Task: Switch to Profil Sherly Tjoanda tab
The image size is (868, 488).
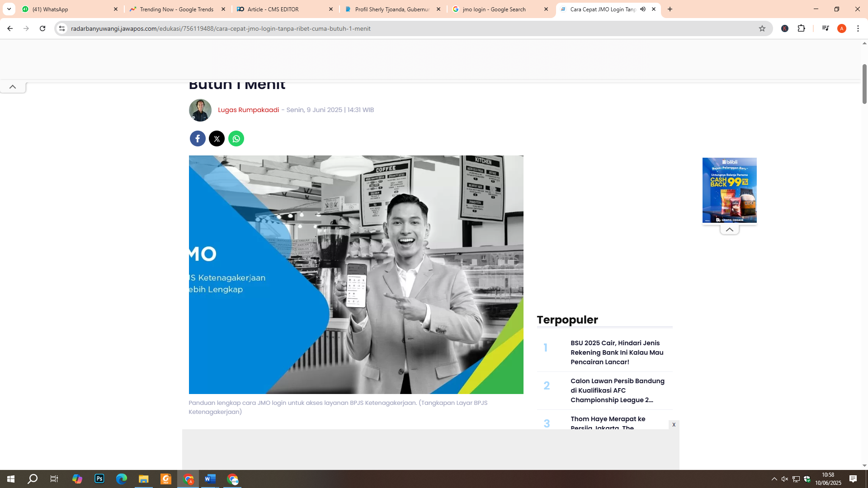Action: click(393, 9)
